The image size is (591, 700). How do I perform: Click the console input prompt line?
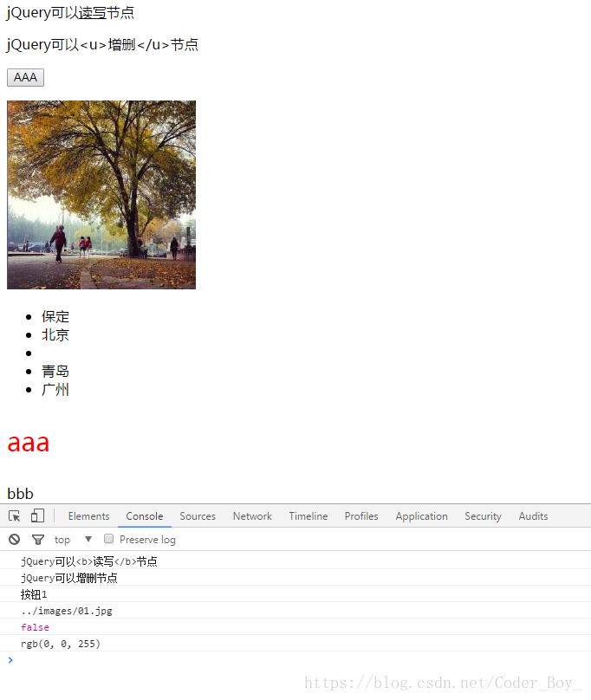pos(295,660)
